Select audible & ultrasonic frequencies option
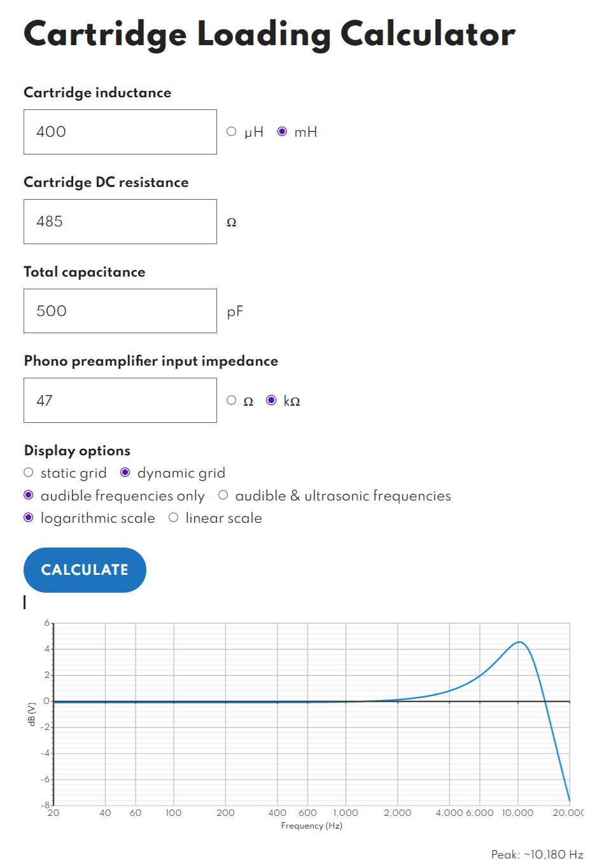The image size is (602, 868). pyautogui.click(x=223, y=495)
